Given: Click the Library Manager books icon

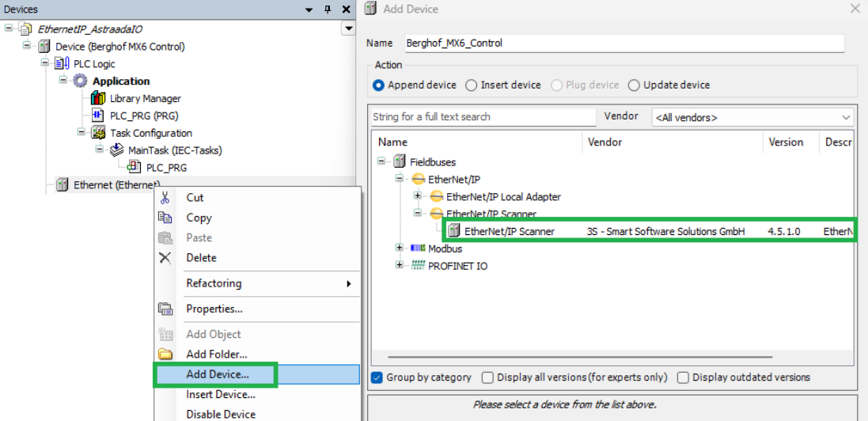Looking at the screenshot, I should 98,99.
